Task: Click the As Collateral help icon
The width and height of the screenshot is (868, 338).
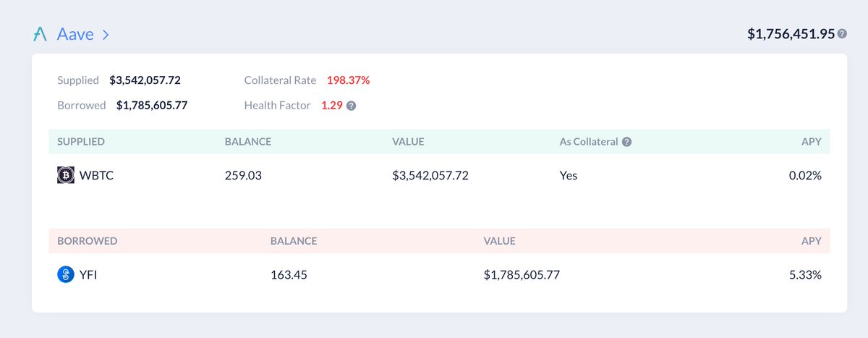Action: coord(627,142)
